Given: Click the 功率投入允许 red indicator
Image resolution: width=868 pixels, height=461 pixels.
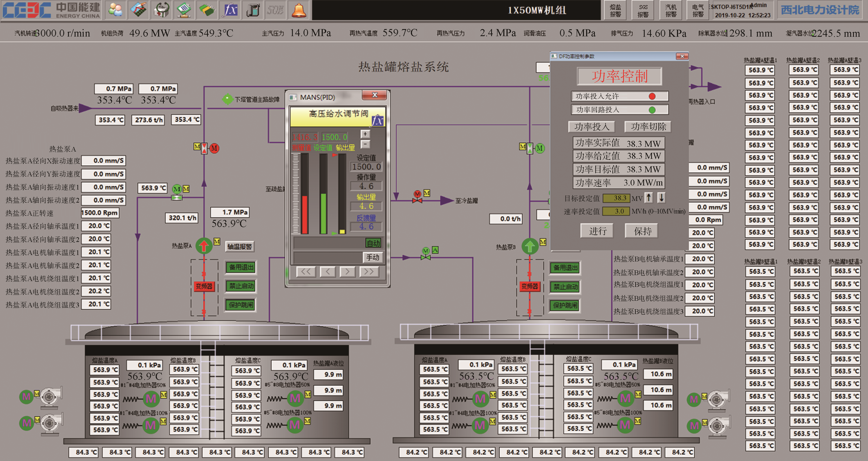Looking at the screenshot, I should [652, 96].
